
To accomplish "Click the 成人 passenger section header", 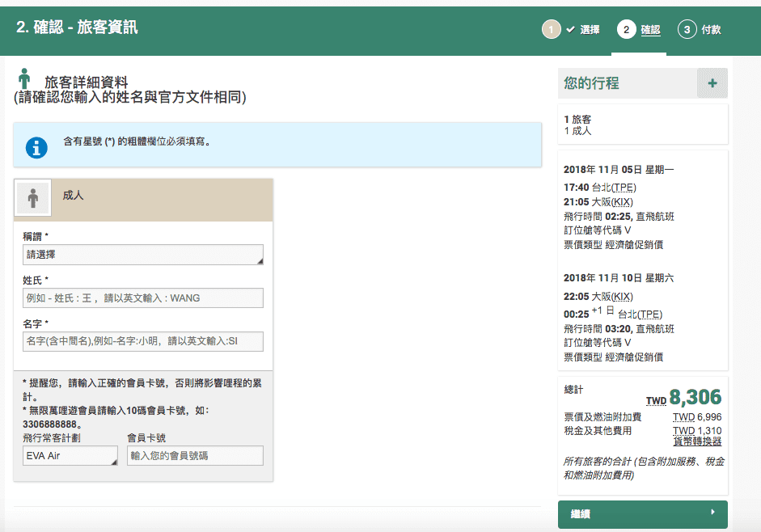I will [143, 200].
